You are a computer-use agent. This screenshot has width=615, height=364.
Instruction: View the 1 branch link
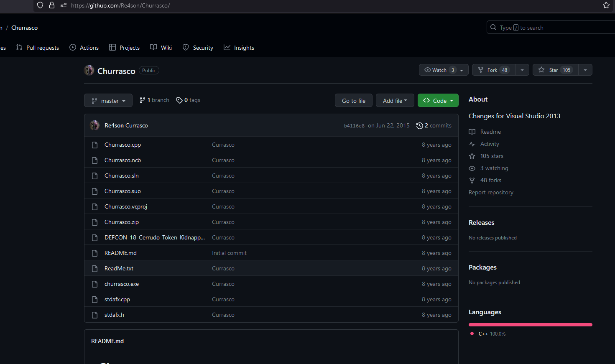(154, 100)
